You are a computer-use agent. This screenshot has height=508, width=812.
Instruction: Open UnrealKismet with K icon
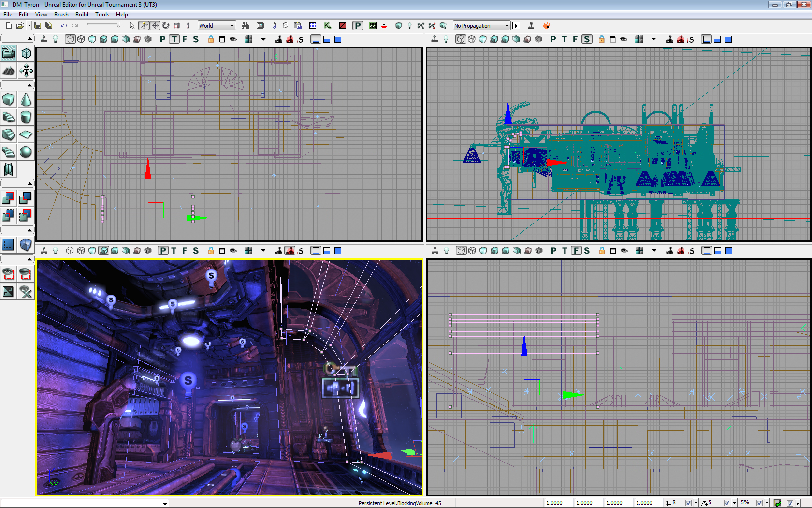tap(327, 26)
